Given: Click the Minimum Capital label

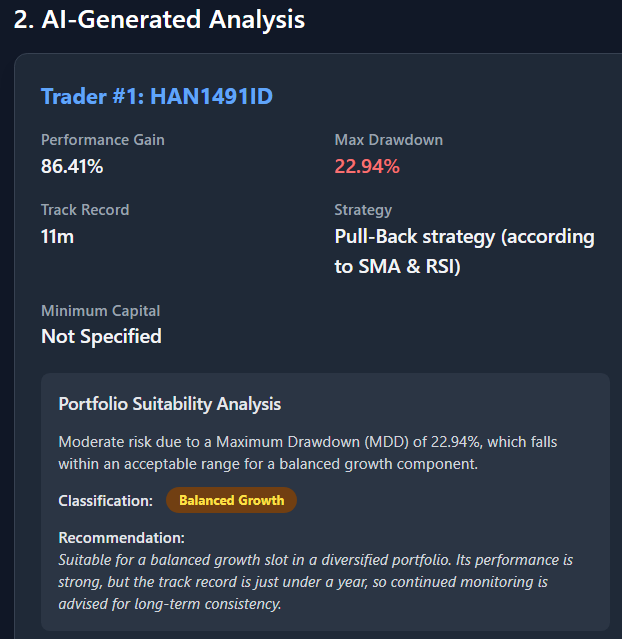Looking at the screenshot, I should pyautogui.click(x=101, y=311).
